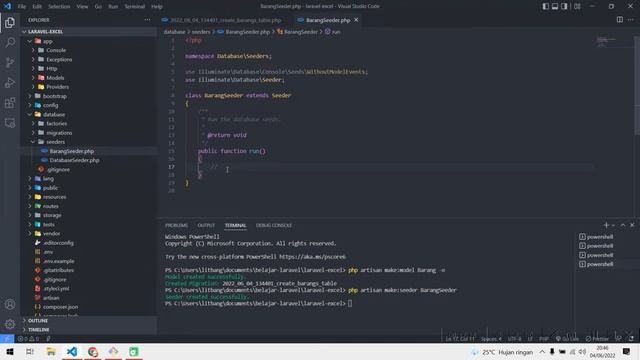The height and width of the screenshot is (360, 640).
Task: Open DatabaseSeeder.php in the explorer
Action: [x=89, y=160]
